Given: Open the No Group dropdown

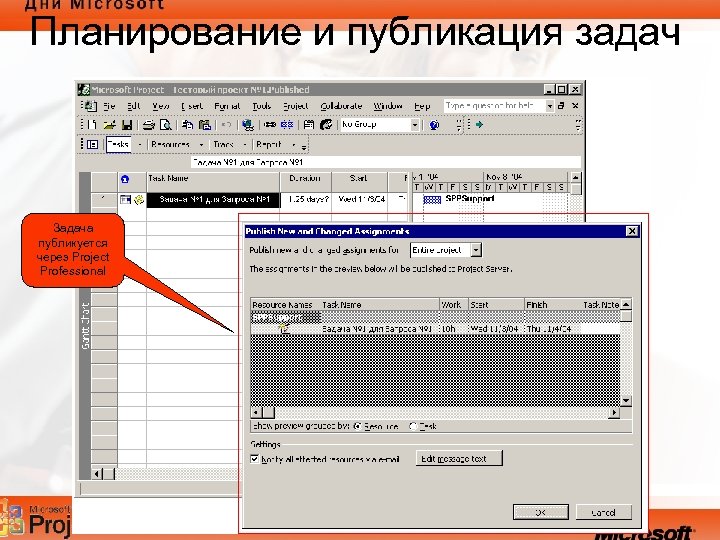Looking at the screenshot, I should [x=415, y=124].
